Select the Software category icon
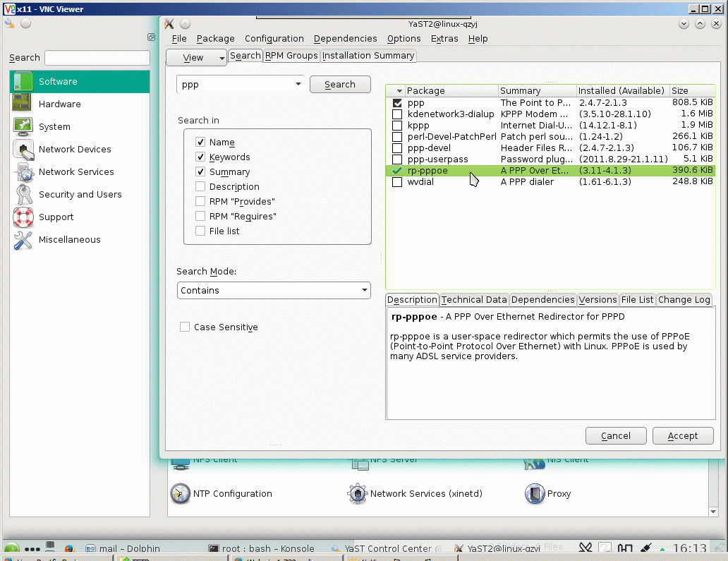 click(x=23, y=82)
